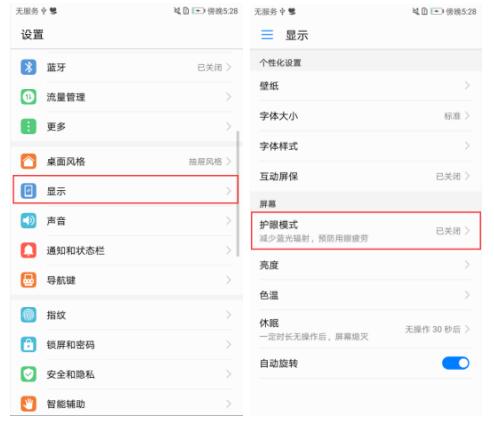Open the 导航键 settings entry

pos(126,280)
